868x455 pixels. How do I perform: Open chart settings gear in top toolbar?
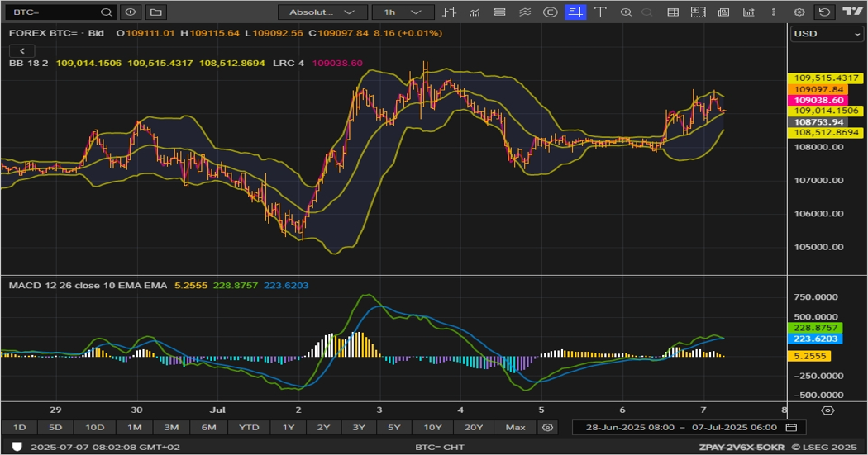[x=799, y=12]
